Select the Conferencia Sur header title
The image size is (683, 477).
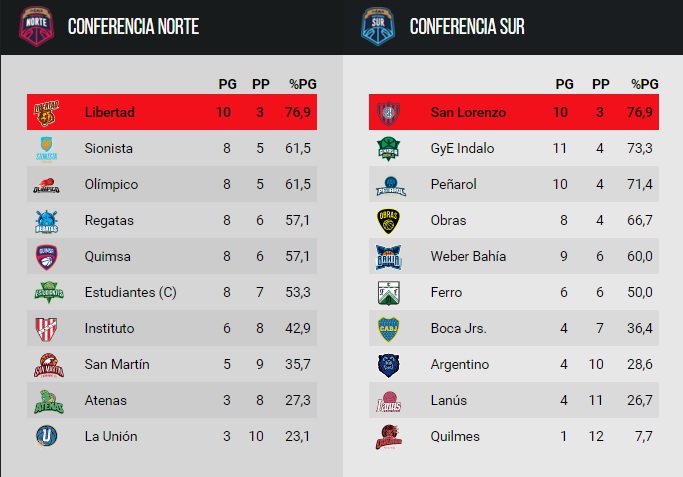pos(467,27)
